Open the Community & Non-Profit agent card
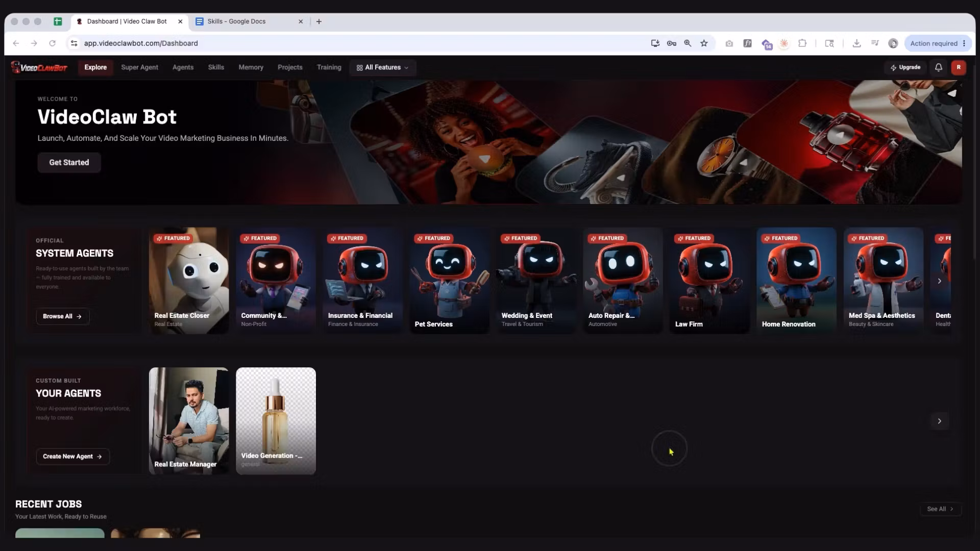This screenshot has height=551, width=980. (276, 281)
